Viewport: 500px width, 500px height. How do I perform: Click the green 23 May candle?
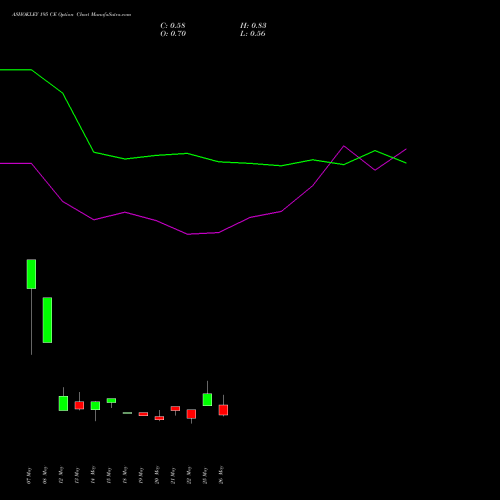(x=207, y=399)
